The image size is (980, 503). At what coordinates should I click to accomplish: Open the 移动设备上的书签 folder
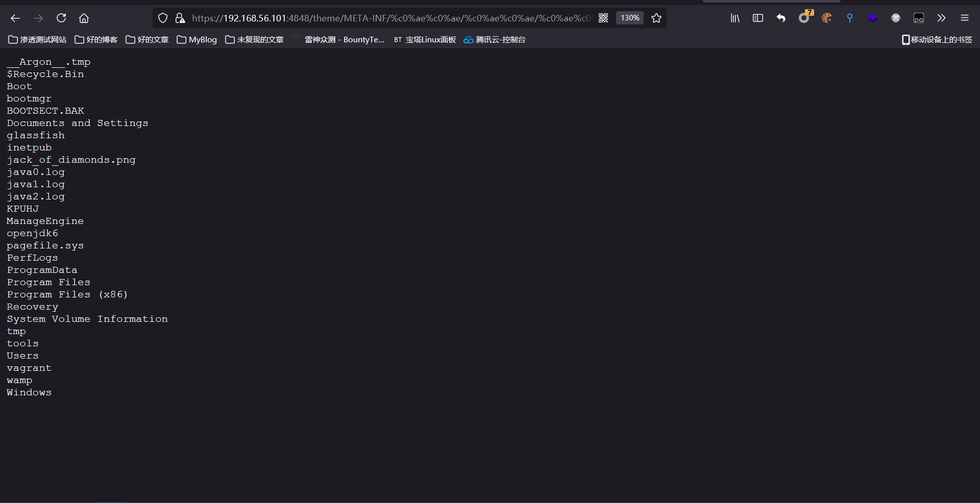click(937, 40)
